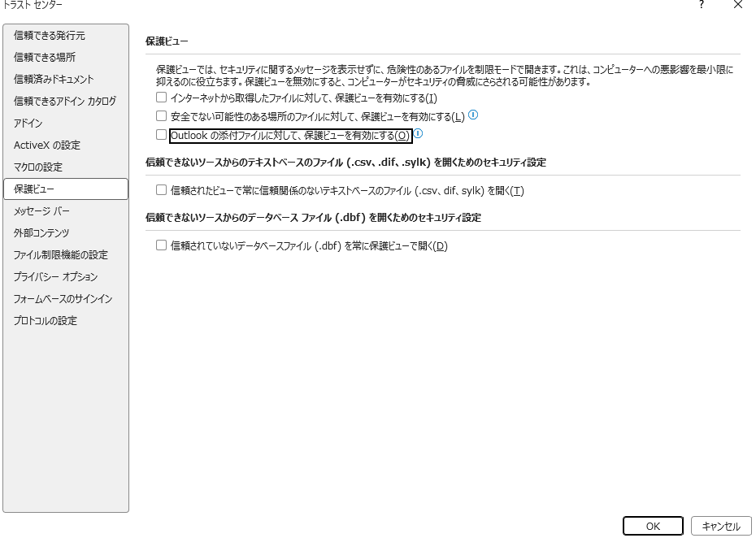Screen dimensions: 756x538
Task: Toggle text-based files (.csv, dif, sylk) checkbox
Action: tap(161, 190)
